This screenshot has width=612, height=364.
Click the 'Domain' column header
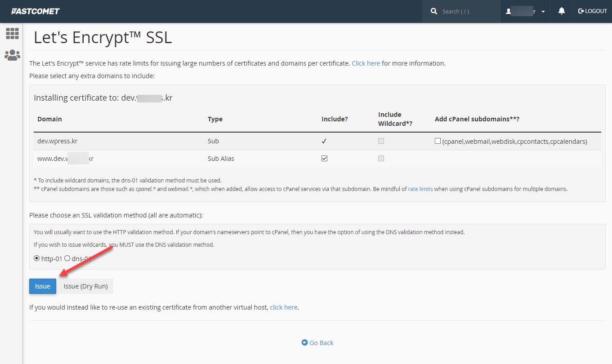coord(49,119)
